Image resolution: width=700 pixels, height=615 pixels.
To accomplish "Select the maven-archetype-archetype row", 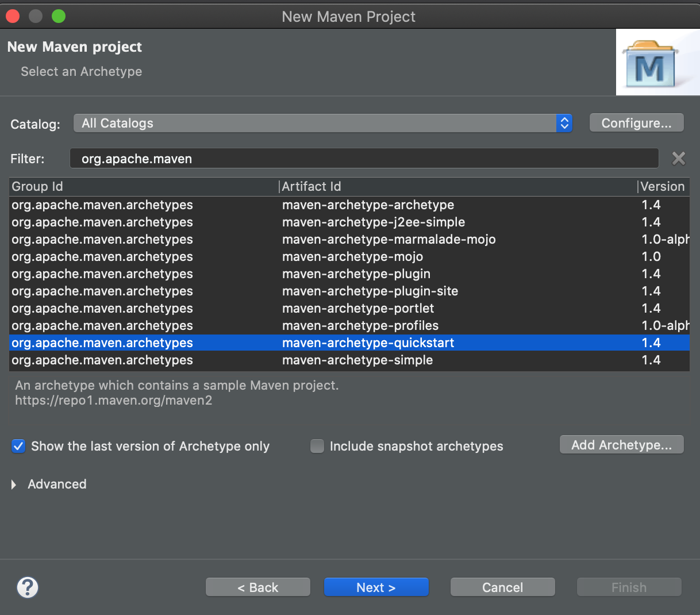I will (349, 205).
